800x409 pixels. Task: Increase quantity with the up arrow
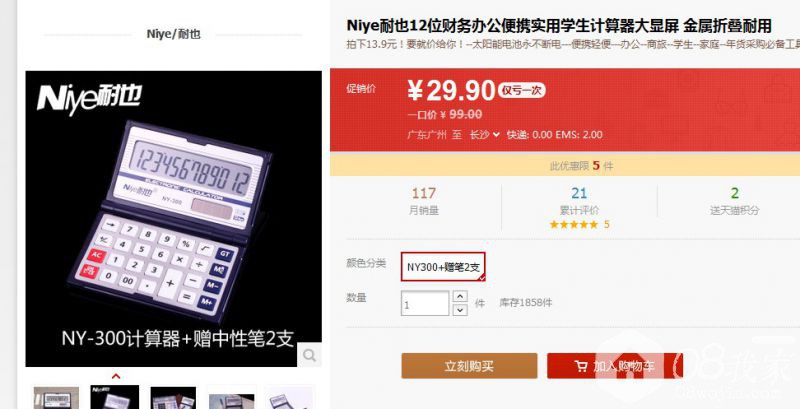tap(460, 296)
